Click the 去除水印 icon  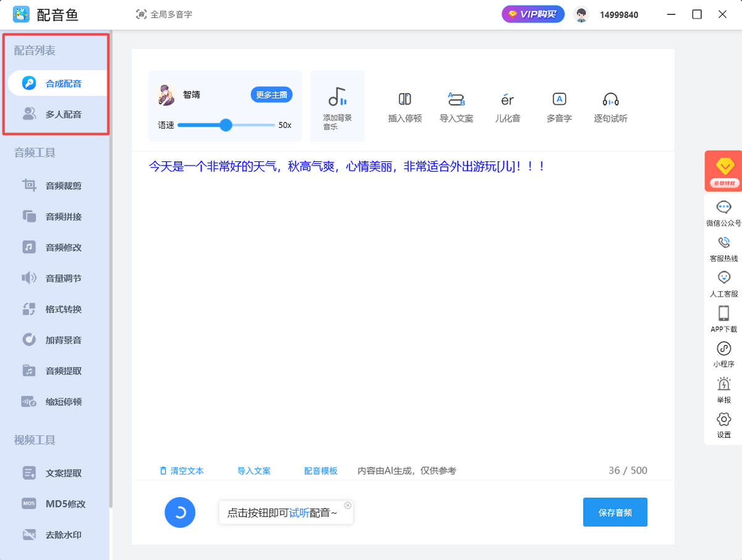coord(29,535)
